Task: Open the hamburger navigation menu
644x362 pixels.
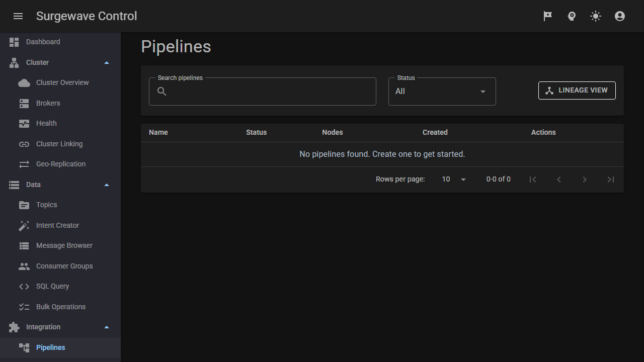Action: (x=18, y=16)
